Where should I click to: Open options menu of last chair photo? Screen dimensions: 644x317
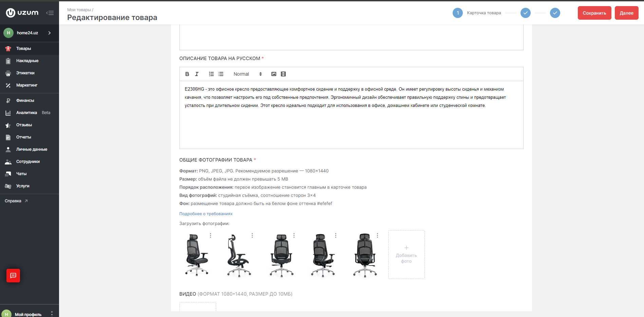coord(377,235)
